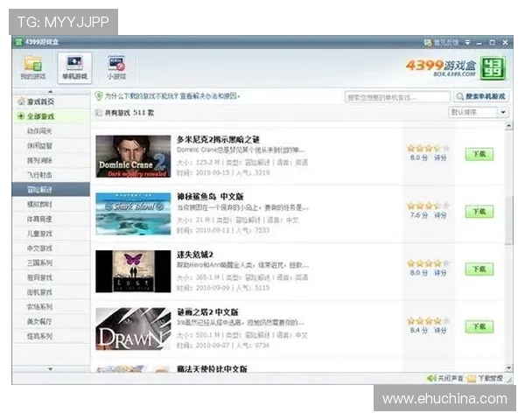Open the Shark Island game thumbnail
The height and width of the screenshot is (420, 525).
pyautogui.click(x=133, y=214)
